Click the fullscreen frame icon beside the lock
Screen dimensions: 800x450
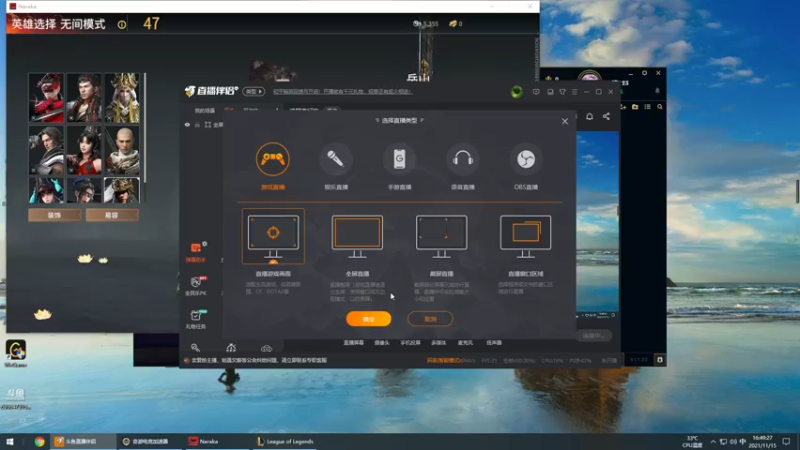click(x=208, y=124)
